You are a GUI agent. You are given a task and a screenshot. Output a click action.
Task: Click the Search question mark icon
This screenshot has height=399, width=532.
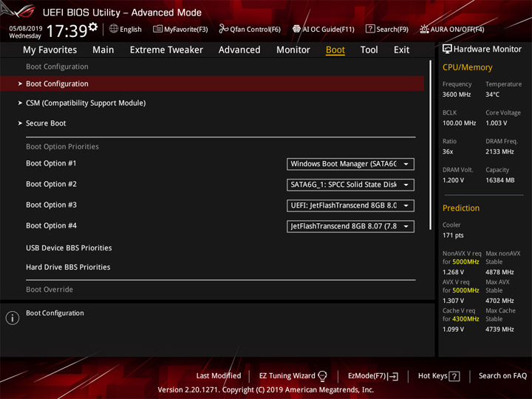click(x=370, y=29)
